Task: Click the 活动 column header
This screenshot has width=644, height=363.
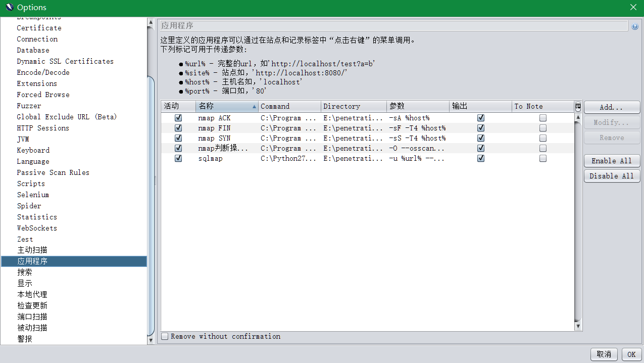Action: click(178, 106)
